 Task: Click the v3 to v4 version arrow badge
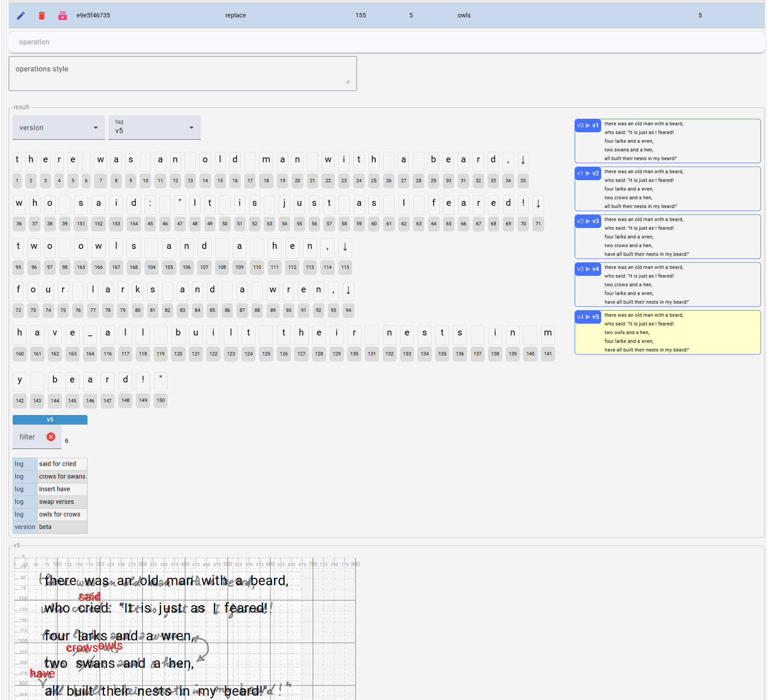[588, 269]
